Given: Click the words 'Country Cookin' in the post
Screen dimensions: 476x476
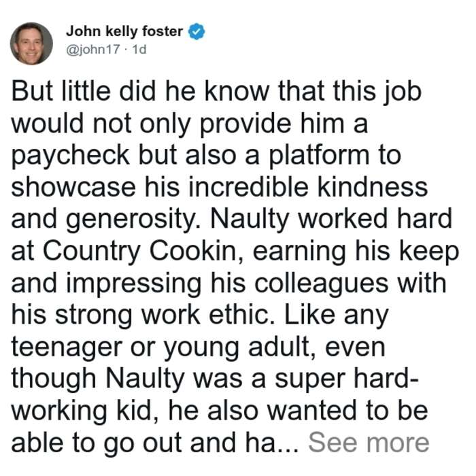Looking at the screenshot, I should coord(139,252).
